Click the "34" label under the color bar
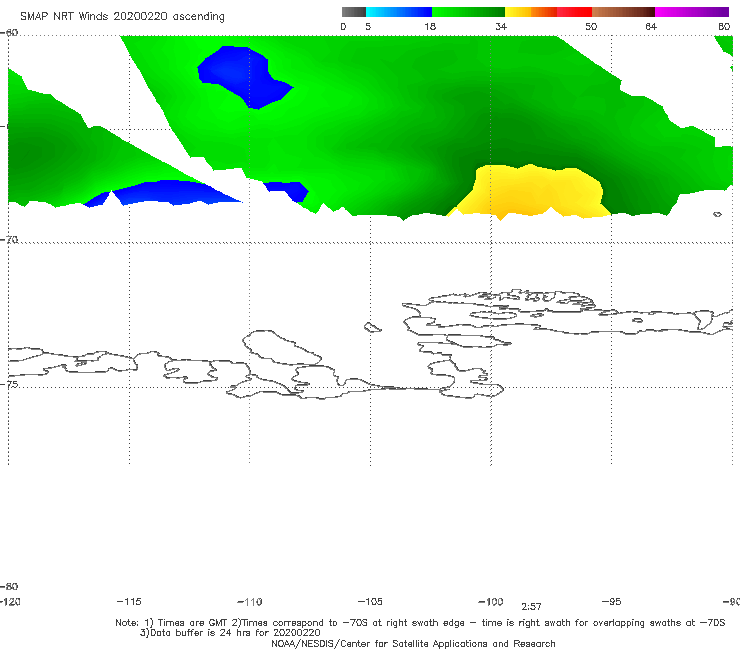Image resolution: width=740 pixels, height=650 pixels. pos(501,27)
